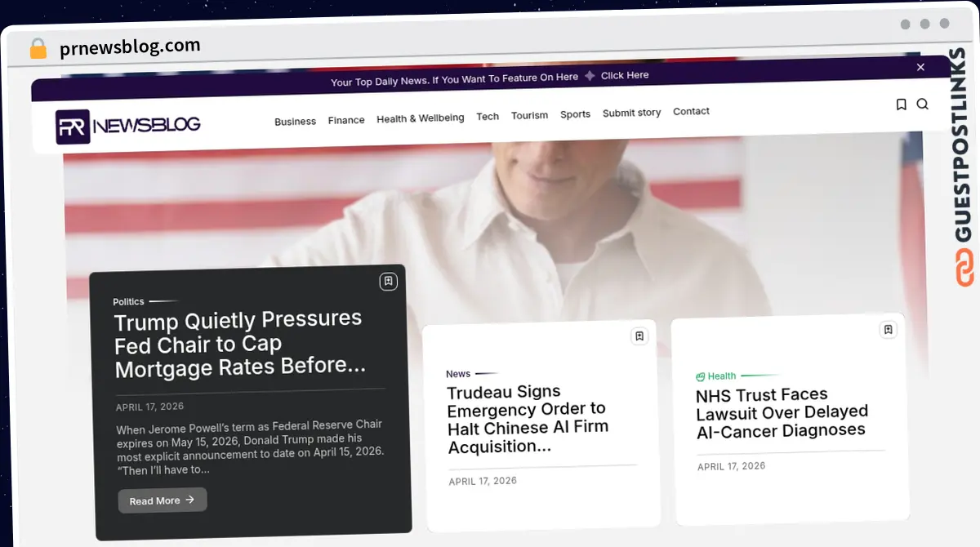Open the NHS Trust Faces Lawsuit headline
Viewport: 980px width, 547px height.
[782, 412]
